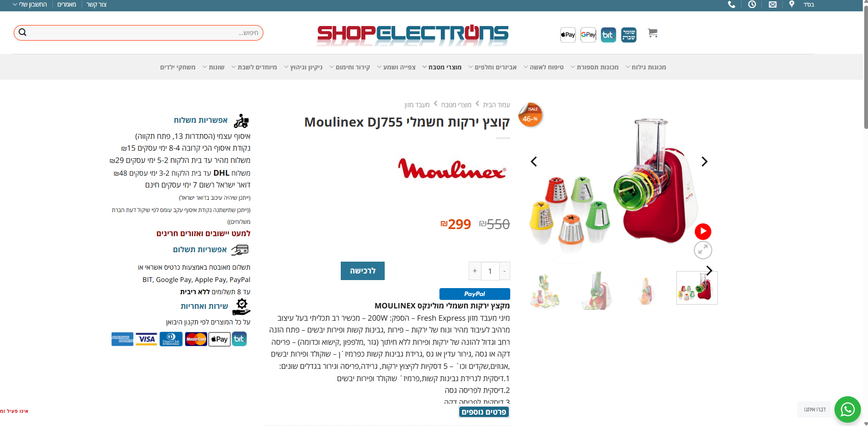
Task: Select the first product thumbnail with cones
Action: 697,288
